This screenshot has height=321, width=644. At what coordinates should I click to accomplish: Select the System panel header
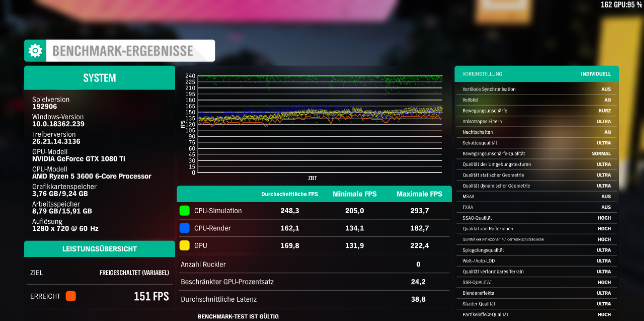[x=99, y=78]
